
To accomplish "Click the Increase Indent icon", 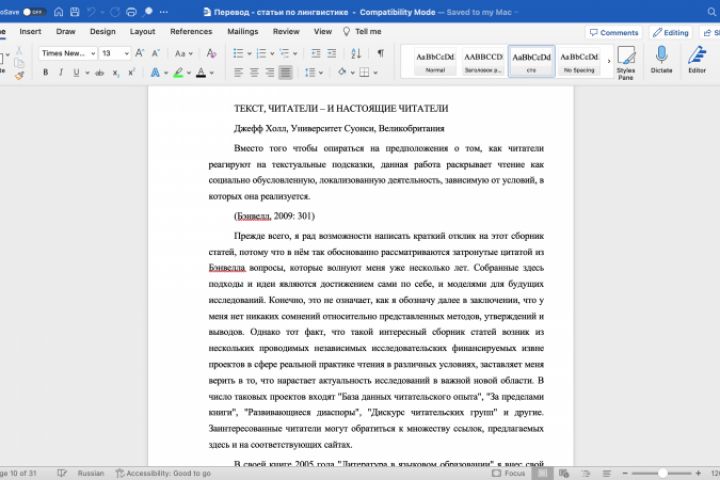I will [332, 53].
